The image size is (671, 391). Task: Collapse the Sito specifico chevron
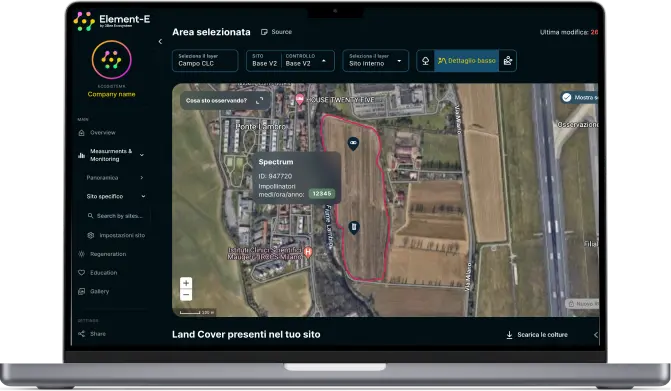(143, 196)
